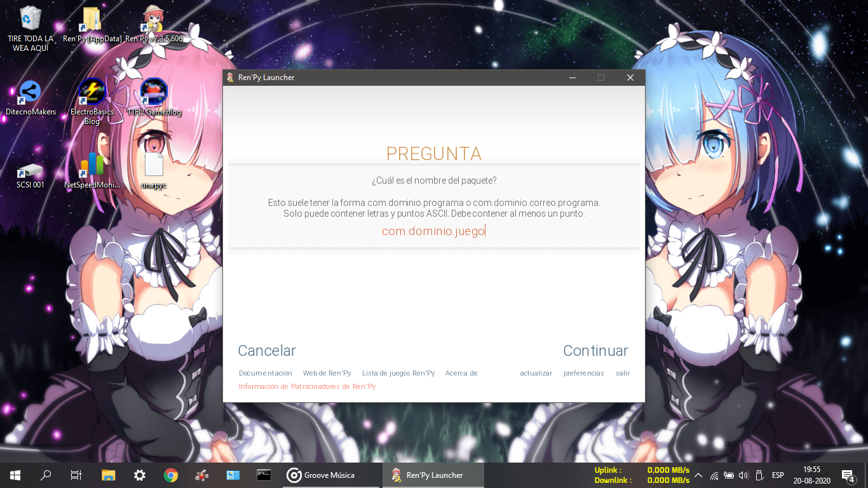The image size is (868, 488).
Task: Select the unrpyc file on desktop
Action: click(x=154, y=171)
